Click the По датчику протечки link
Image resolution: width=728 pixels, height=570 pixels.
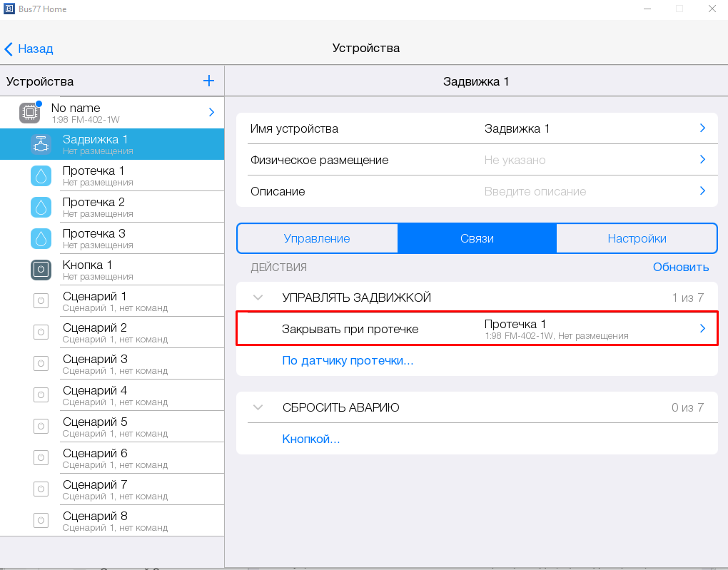click(x=348, y=360)
